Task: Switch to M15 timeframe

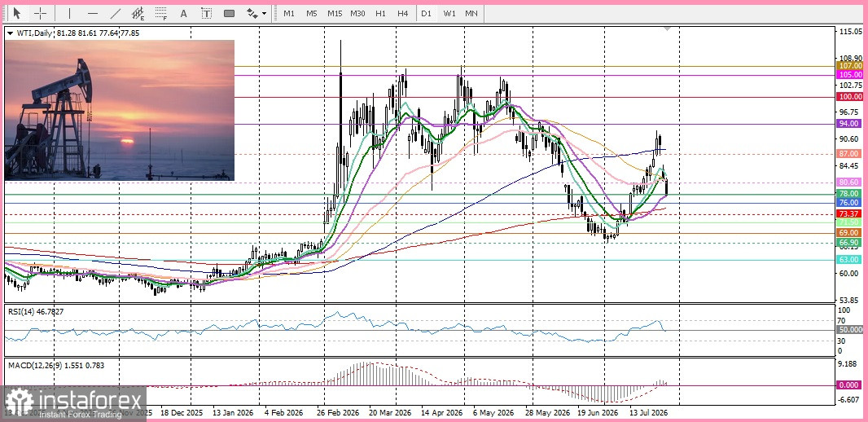Action: coord(335,13)
